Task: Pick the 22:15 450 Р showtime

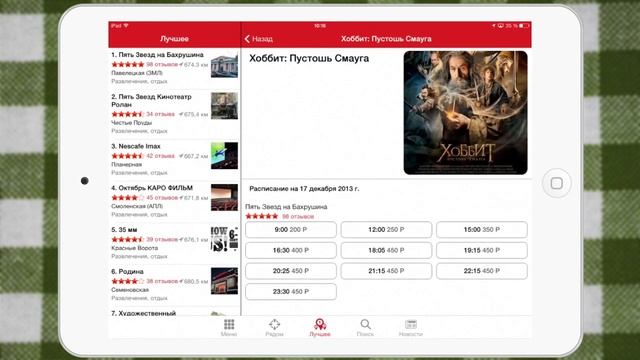Action: (482, 271)
